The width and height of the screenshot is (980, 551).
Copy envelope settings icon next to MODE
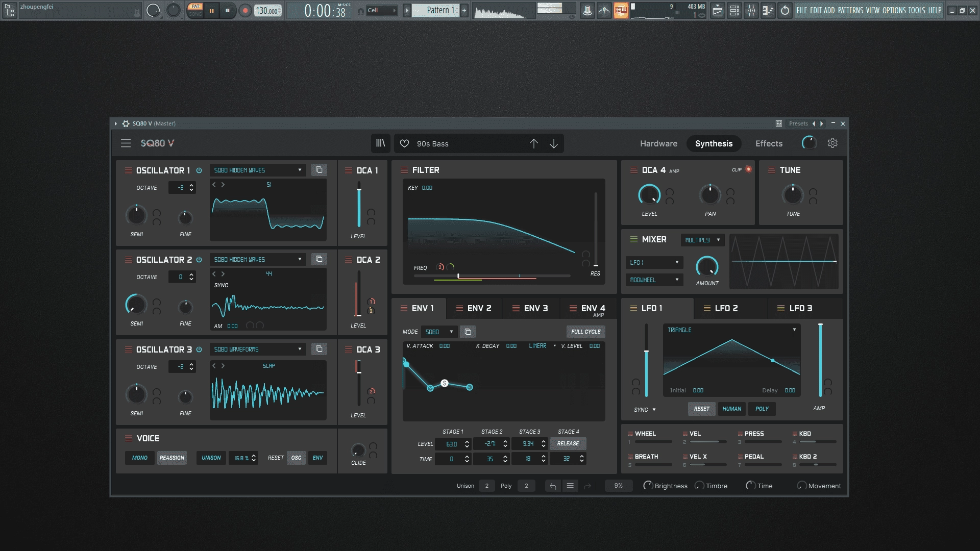tap(468, 332)
